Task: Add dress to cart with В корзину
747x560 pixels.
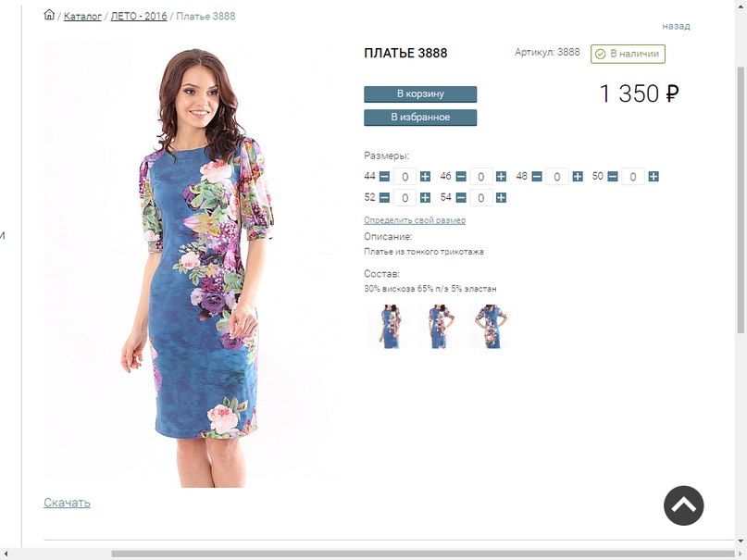Action: click(x=420, y=93)
